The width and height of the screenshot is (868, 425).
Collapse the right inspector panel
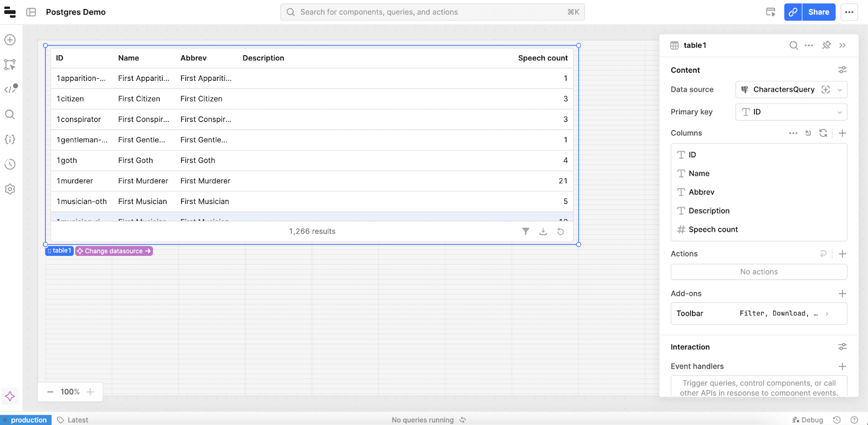[843, 46]
